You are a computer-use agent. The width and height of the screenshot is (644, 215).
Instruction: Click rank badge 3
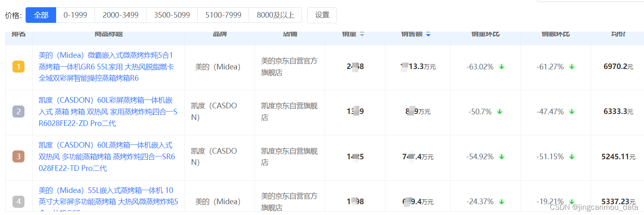pos(18,156)
